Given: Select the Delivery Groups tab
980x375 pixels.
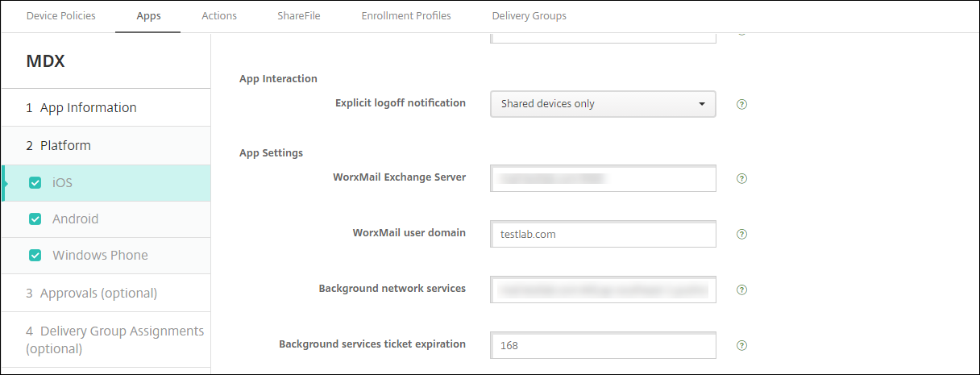Looking at the screenshot, I should pos(529,16).
